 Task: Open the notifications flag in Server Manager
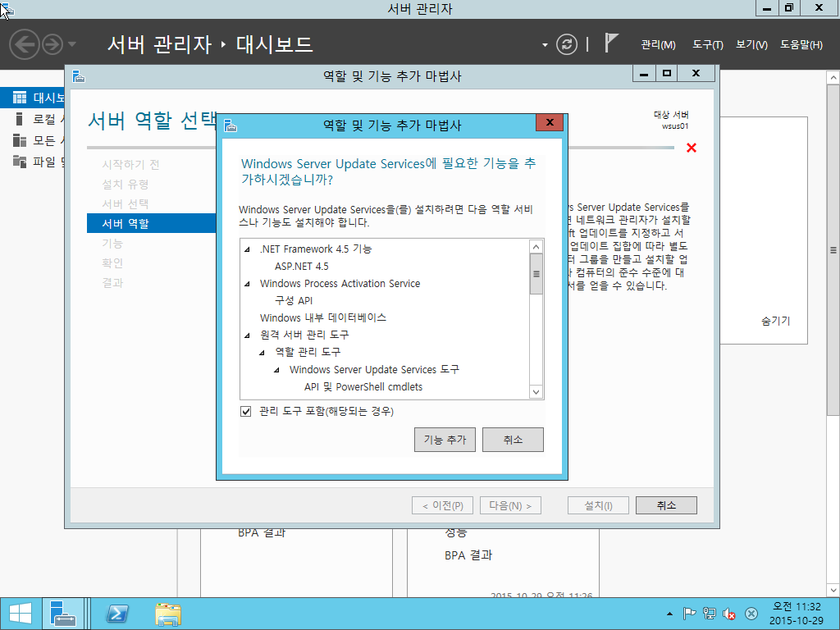pos(611,43)
